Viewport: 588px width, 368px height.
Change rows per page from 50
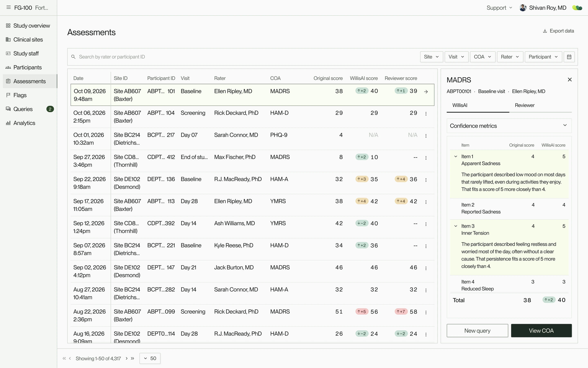150,358
